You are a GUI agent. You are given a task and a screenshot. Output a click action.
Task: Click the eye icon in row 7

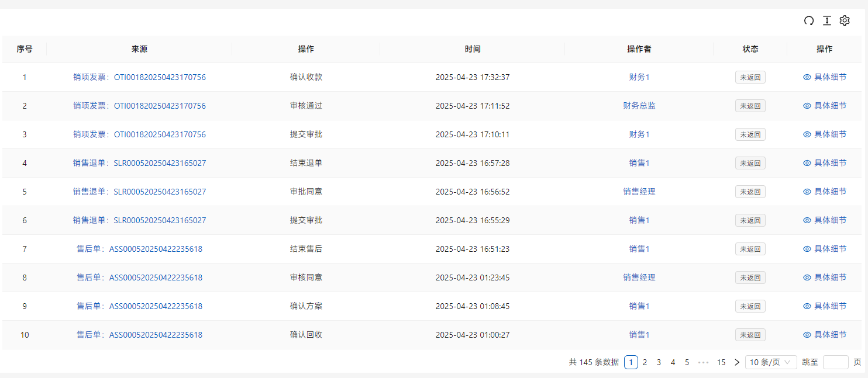807,249
